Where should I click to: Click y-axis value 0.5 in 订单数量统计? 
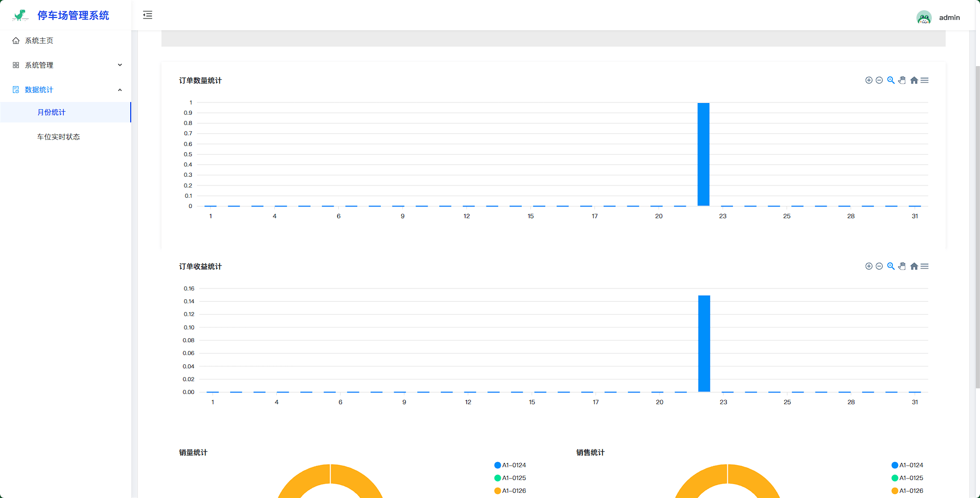click(x=188, y=154)
